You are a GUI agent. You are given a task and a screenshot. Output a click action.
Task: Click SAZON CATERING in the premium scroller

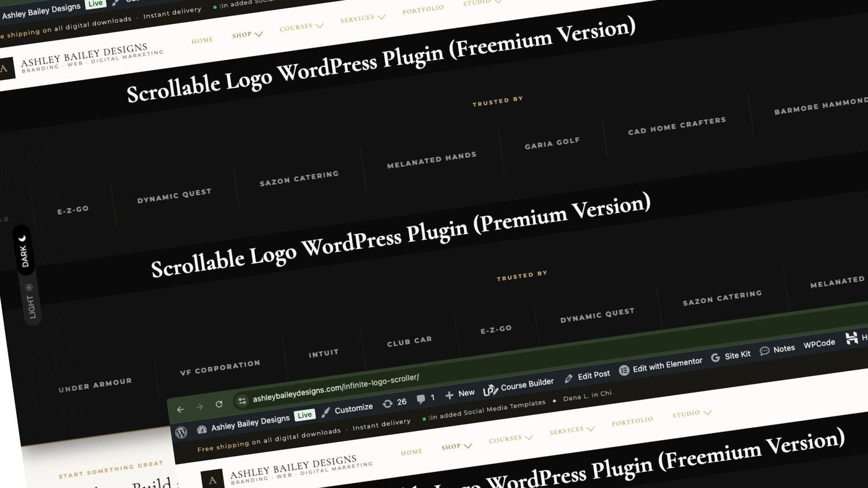point(722,298)
